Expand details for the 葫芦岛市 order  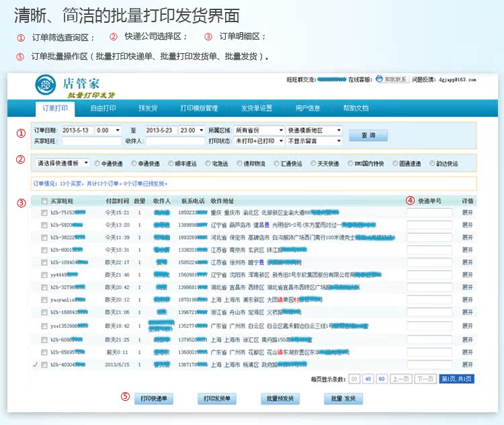coord(467,225)
